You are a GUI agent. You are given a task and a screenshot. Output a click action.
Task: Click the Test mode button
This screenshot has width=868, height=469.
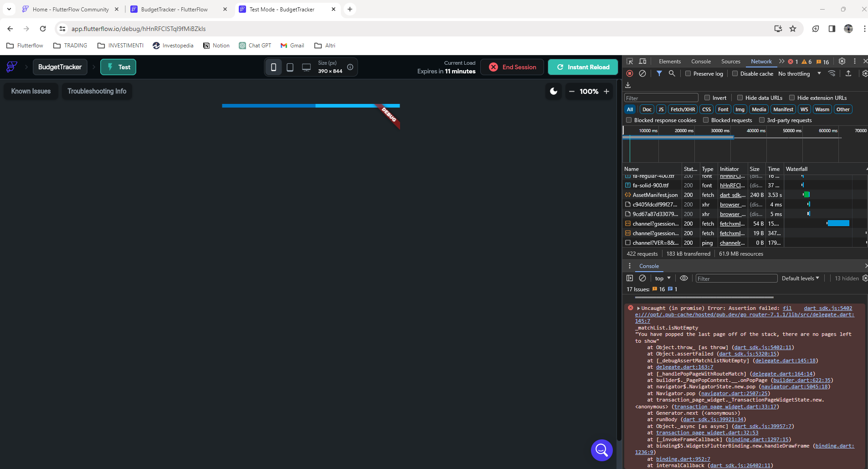pyautogui.click(x=118, y=67)
